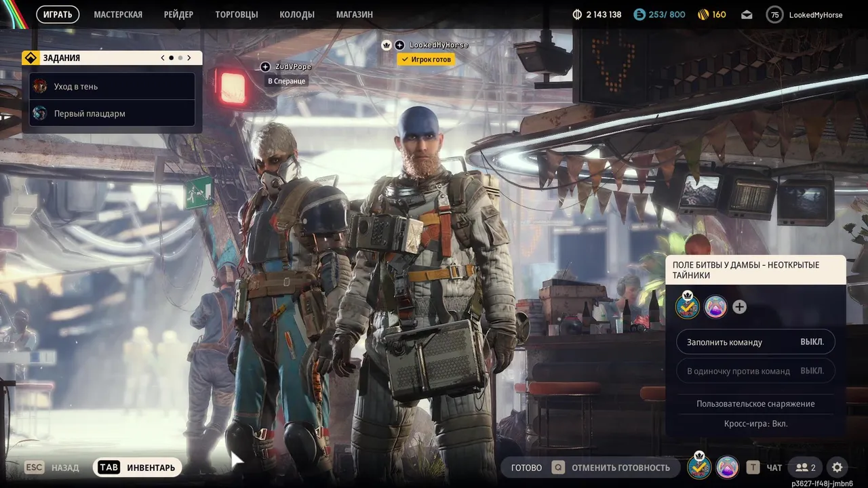Click the leader avatar in the squad panel
Viewport: 868px width, 488px height.
click(688, 306)
